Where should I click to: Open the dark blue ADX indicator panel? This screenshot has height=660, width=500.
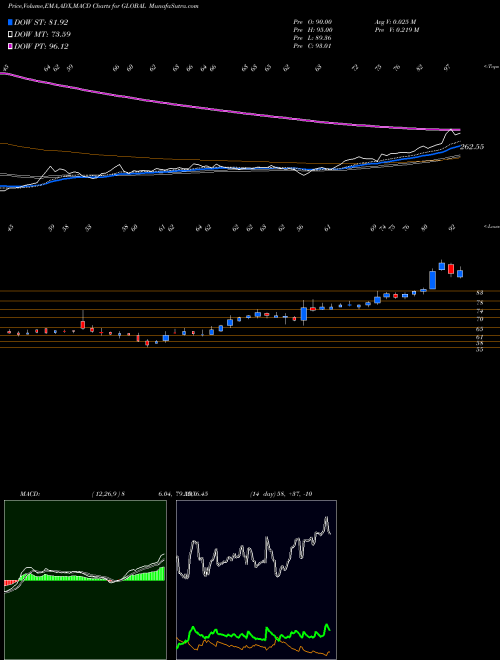click(256, 580)
